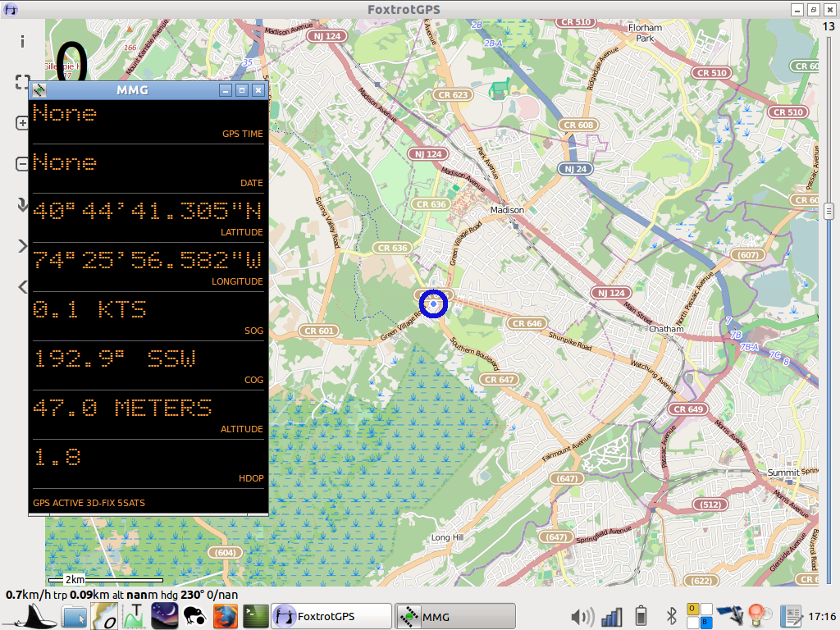Image resolution: width=840 pixels, height=630 pixels.
Task: Click the network signal bars tray icon
Action: coord(611,617)
